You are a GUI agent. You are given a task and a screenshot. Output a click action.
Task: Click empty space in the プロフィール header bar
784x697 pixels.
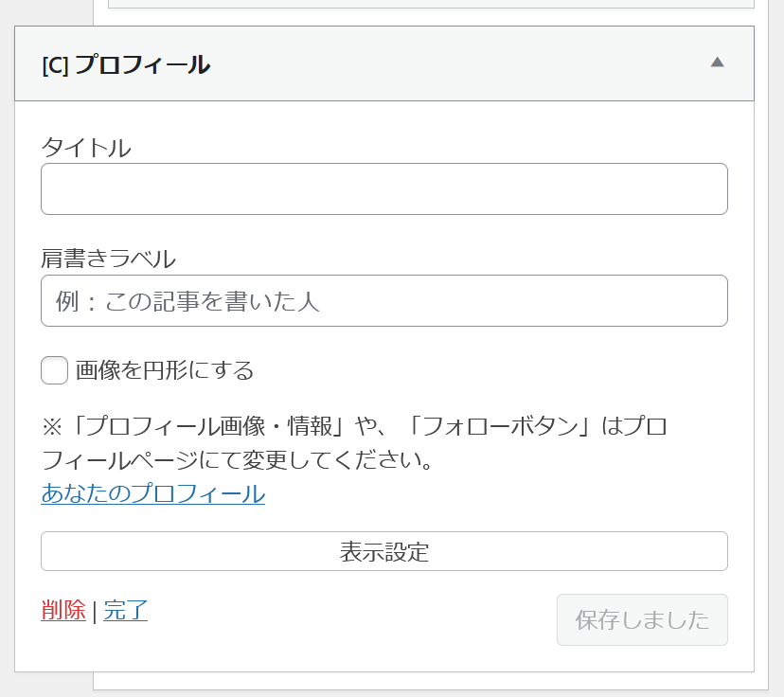coord(454,64)
